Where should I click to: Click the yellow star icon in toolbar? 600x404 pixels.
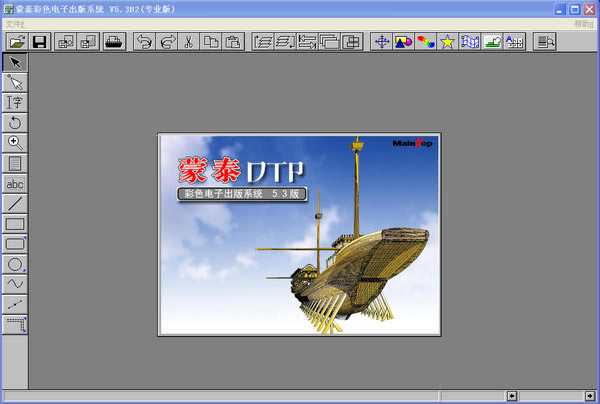(x=447, y=41)
